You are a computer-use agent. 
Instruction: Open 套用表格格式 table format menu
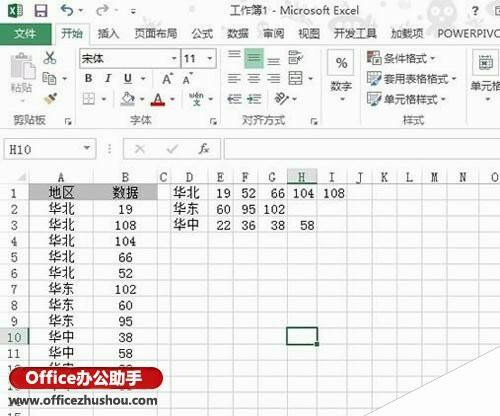coord(411,79)
